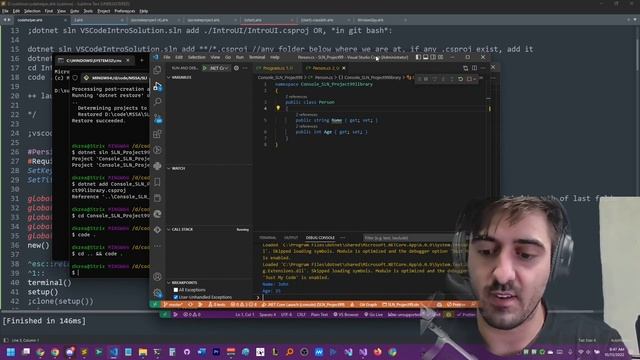Open the debug toolbar's trailing dropdown arrow
640x360 pixels.
tap(475, 79)
